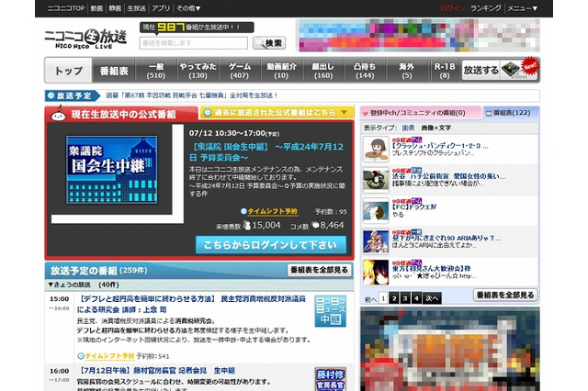
Task: Click the red New! badge icon
Action: (529, 65)
